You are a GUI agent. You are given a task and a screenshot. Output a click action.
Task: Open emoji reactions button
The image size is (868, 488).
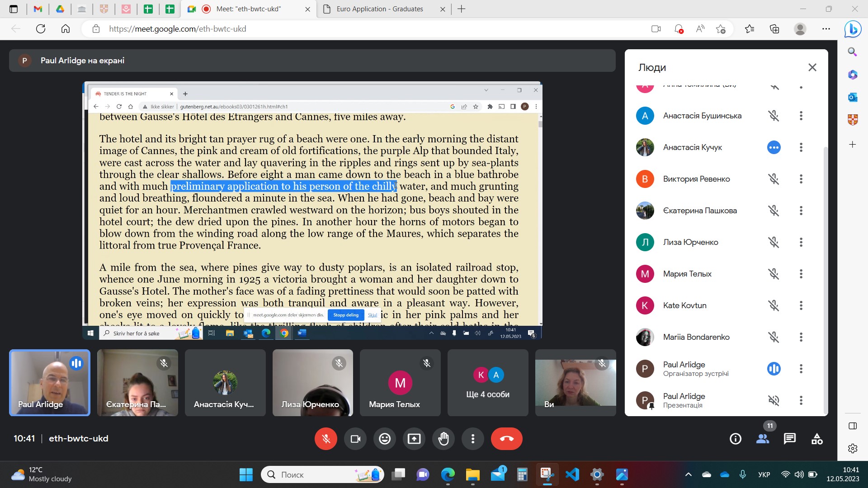click(385, 439)
